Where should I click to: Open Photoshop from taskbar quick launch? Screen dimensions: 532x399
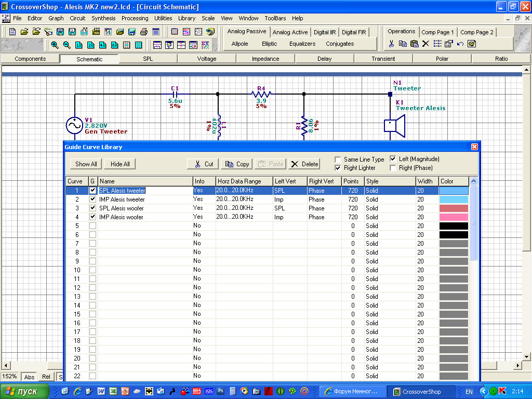[x=220, y=391]
